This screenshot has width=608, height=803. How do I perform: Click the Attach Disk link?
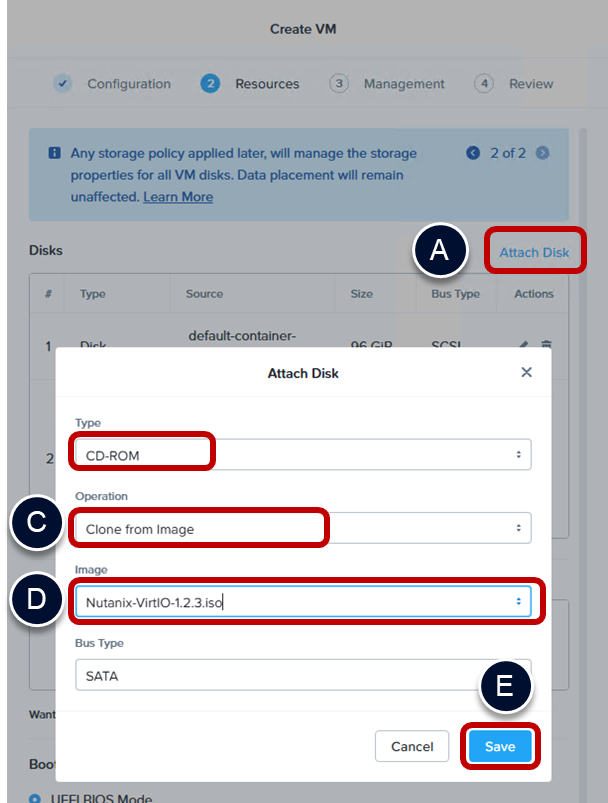coord(534,252)
